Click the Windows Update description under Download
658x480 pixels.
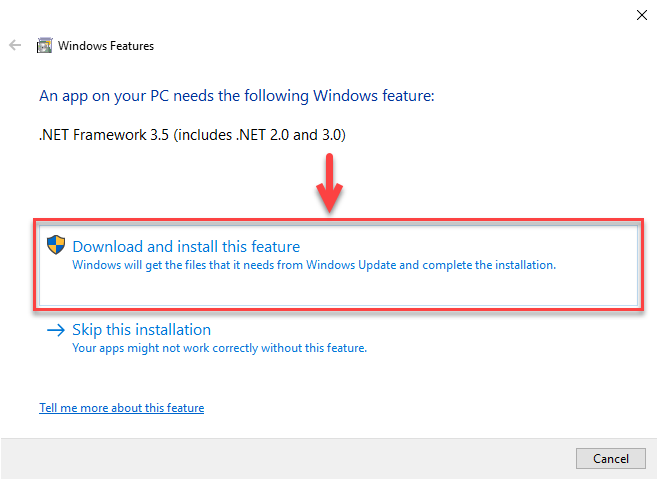click(314, 265)
